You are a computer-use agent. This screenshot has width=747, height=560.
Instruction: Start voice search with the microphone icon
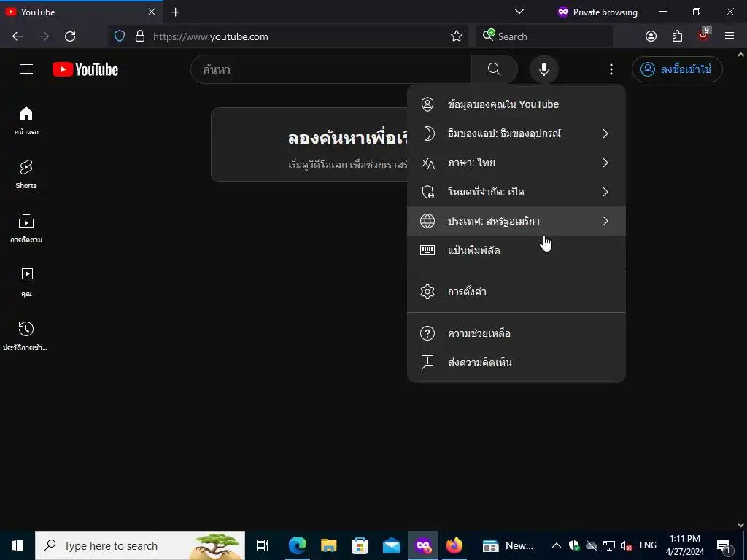click(x=543, y=69)
